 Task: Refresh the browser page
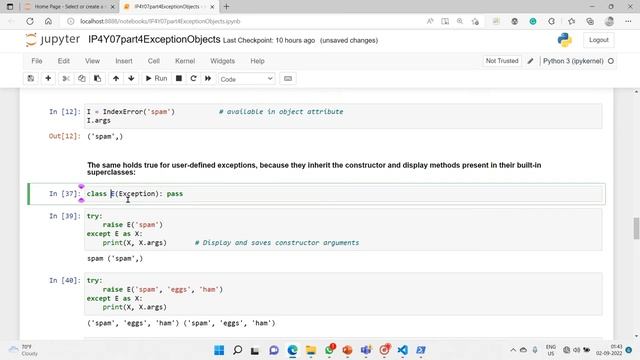30,21
